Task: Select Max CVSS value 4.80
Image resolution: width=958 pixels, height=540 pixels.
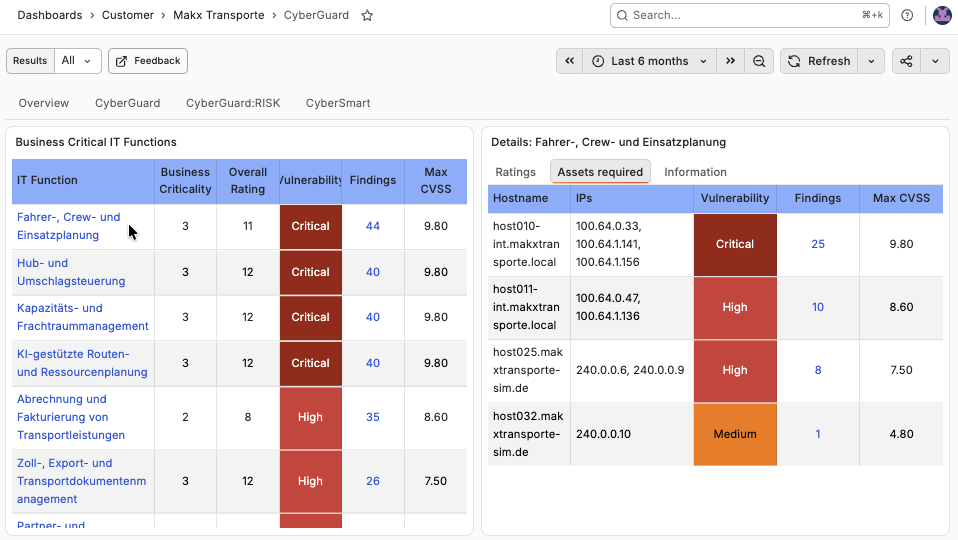Action: click(901, 434)
